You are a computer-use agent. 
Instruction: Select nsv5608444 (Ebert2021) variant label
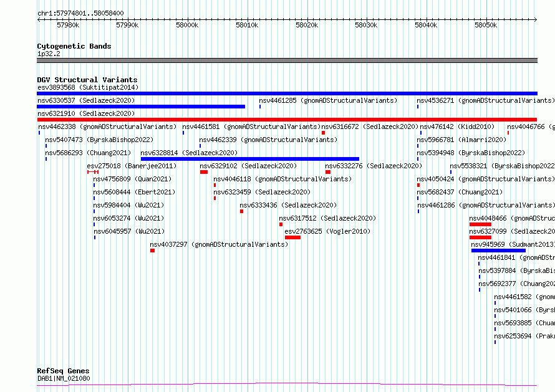[x=134, y=192]
